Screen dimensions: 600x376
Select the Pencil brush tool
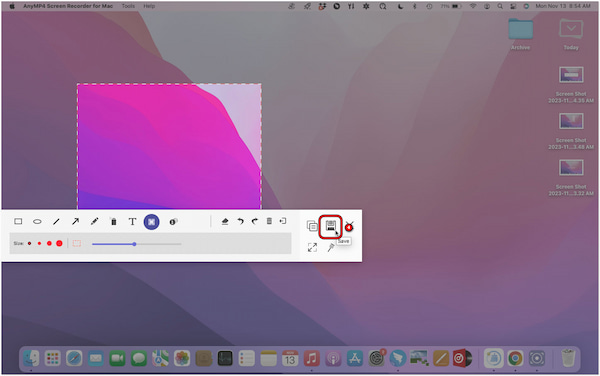tap(95, 221)
